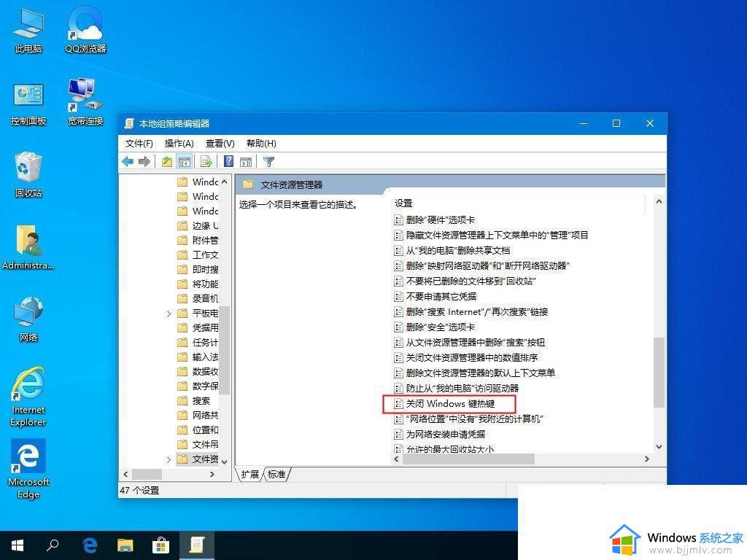The image size is (747, 560).
Task: Expand the 文件资 tree node
Action: pyautogui.click(x=169, y=459)
